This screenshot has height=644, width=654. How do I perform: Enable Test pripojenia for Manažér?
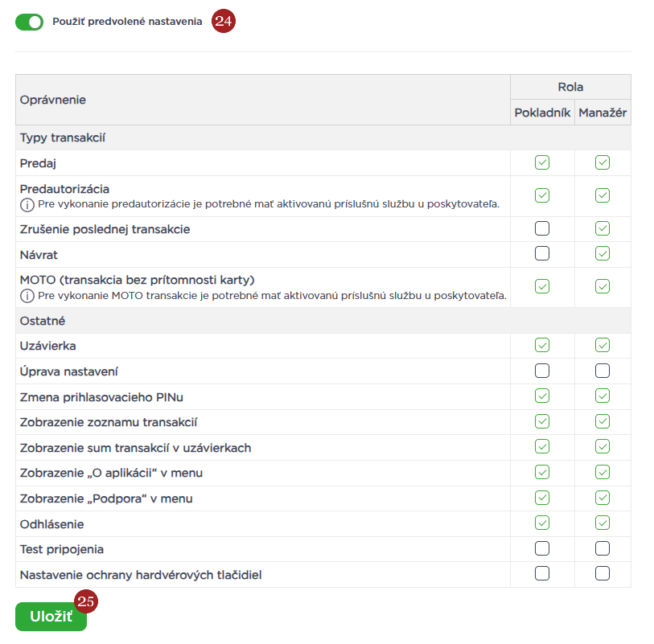click(x=603, y=549)
